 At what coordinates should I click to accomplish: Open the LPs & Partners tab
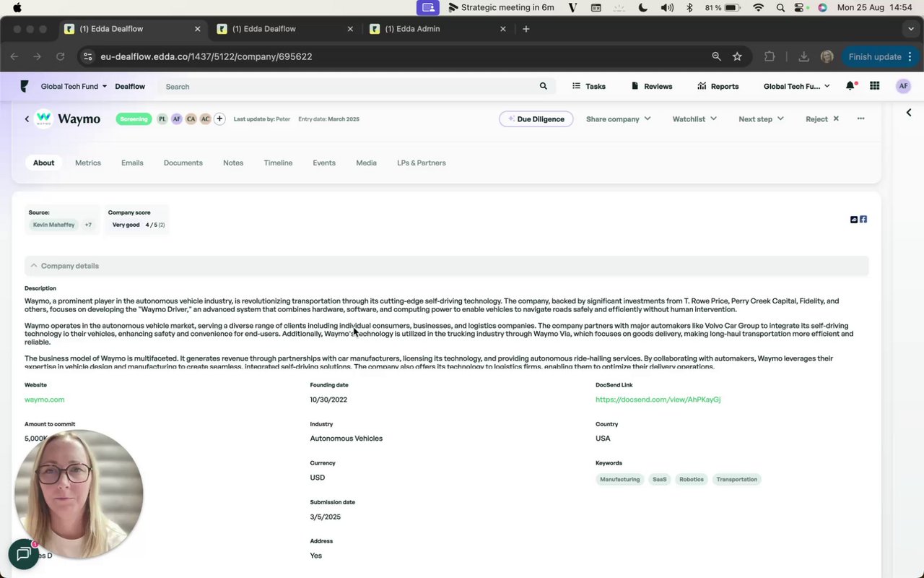(x=422, y=163)
